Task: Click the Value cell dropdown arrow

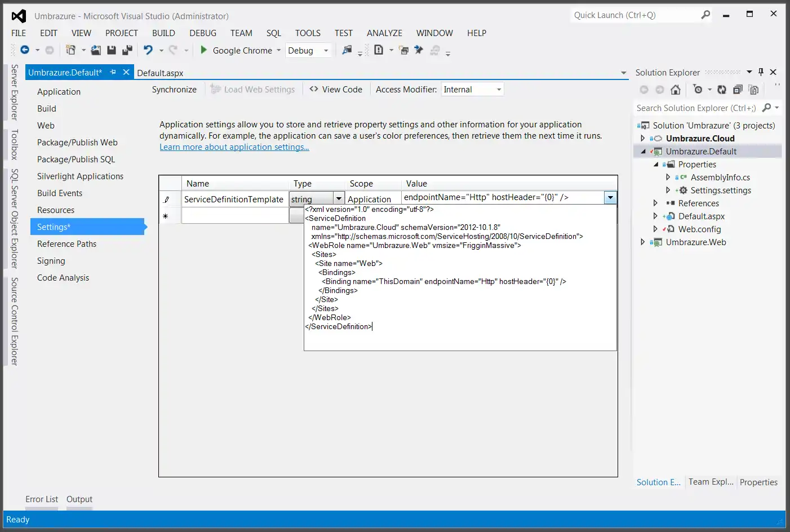Action: pos(610,198)
